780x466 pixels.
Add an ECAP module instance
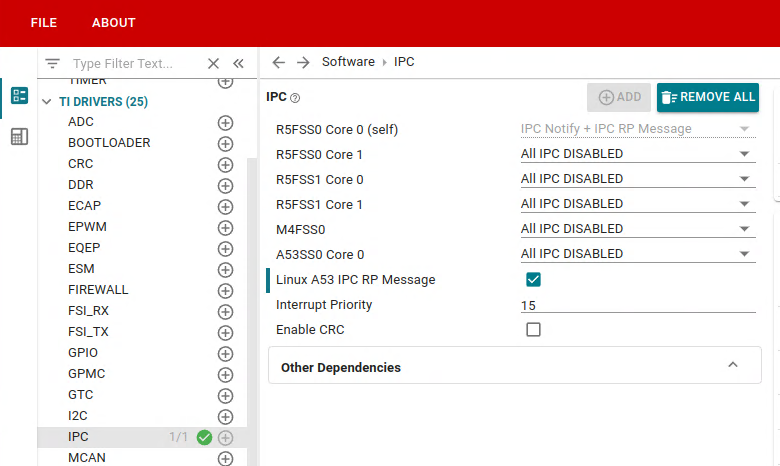[225, 206]
